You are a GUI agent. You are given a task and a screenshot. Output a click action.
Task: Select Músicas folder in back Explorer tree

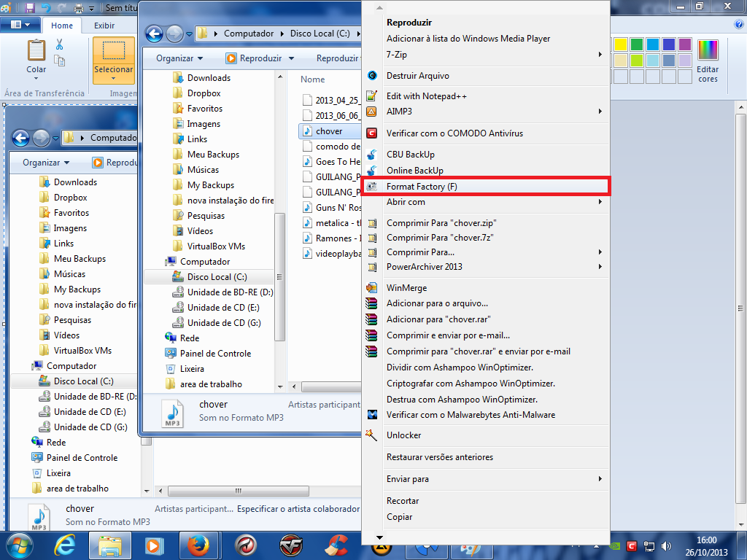pos(69,274)
